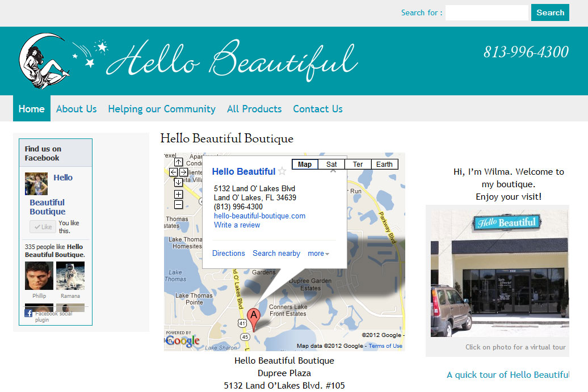Open the Contact Us page
588x392 pixels.
tap(318, 109)
